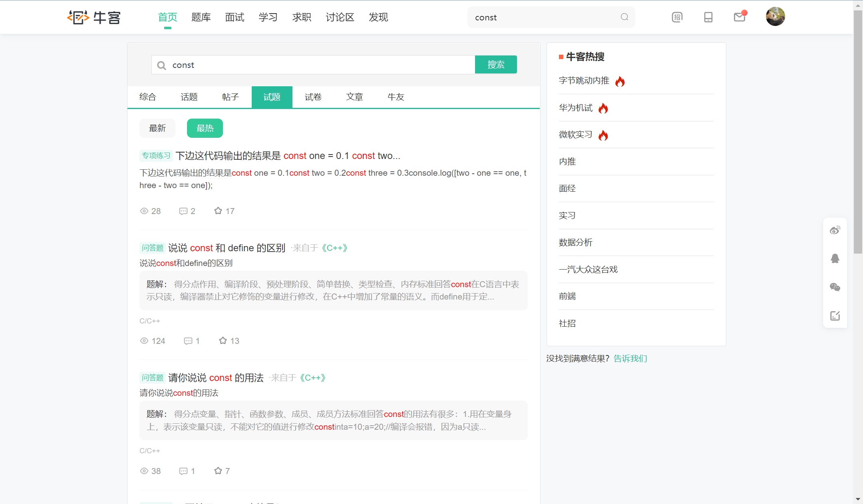Open the user avatar profile menu

[x=775, y=17]
